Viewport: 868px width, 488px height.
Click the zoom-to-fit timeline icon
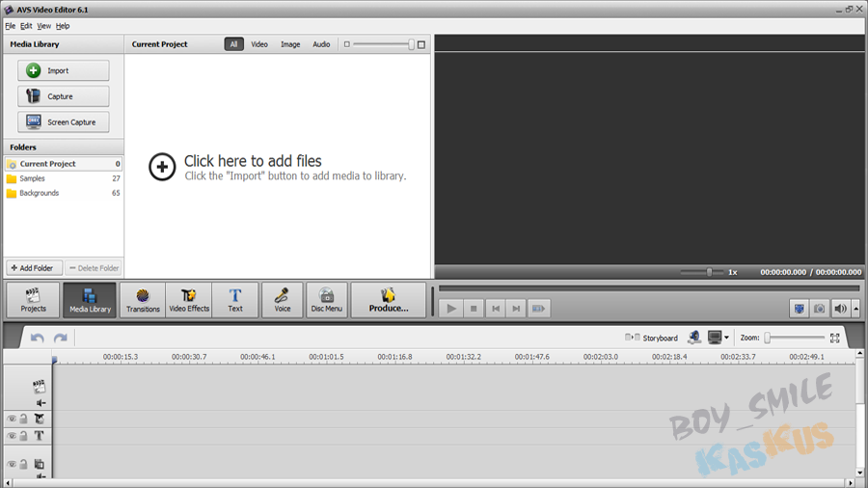(x=835, y=338)
